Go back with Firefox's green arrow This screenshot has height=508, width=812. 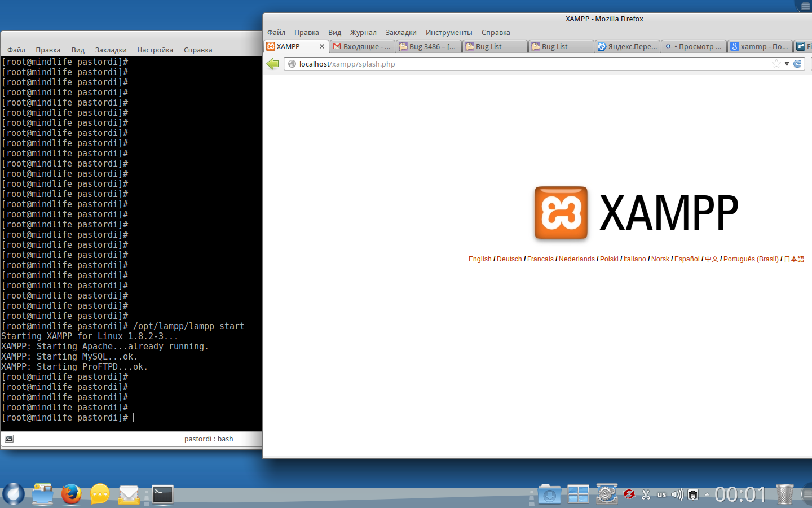(273, 64)
